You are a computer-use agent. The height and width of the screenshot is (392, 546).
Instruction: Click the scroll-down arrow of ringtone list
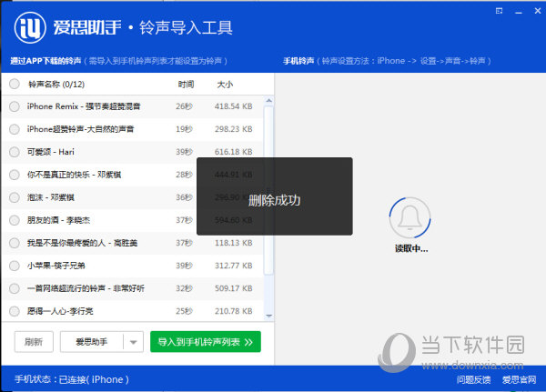click(x=268, y=317)
